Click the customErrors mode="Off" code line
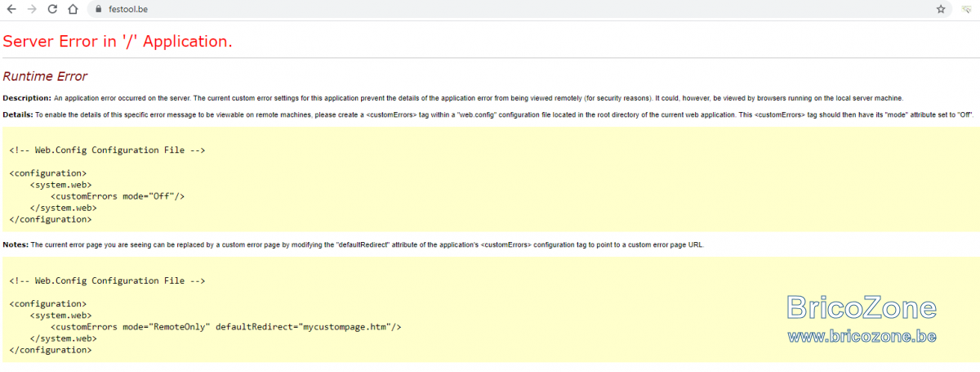This screenshot has width=980, height=372. coord(118,196)
